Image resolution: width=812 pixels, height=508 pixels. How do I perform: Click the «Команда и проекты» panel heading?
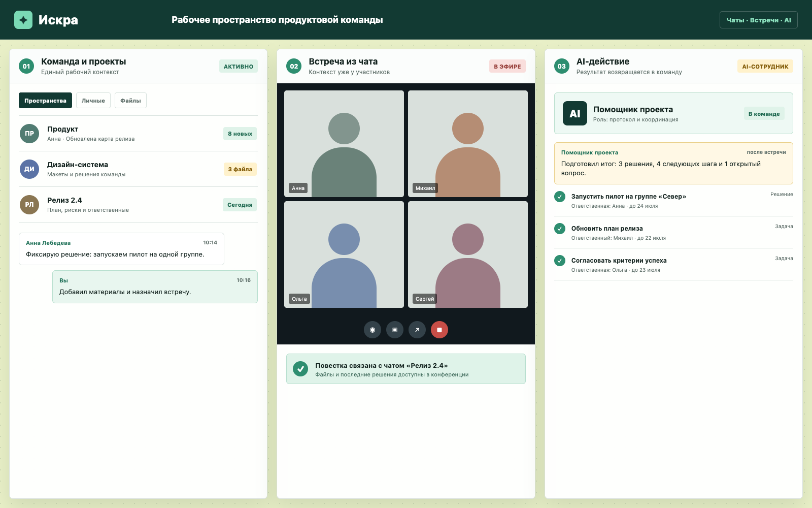point(84,61)
